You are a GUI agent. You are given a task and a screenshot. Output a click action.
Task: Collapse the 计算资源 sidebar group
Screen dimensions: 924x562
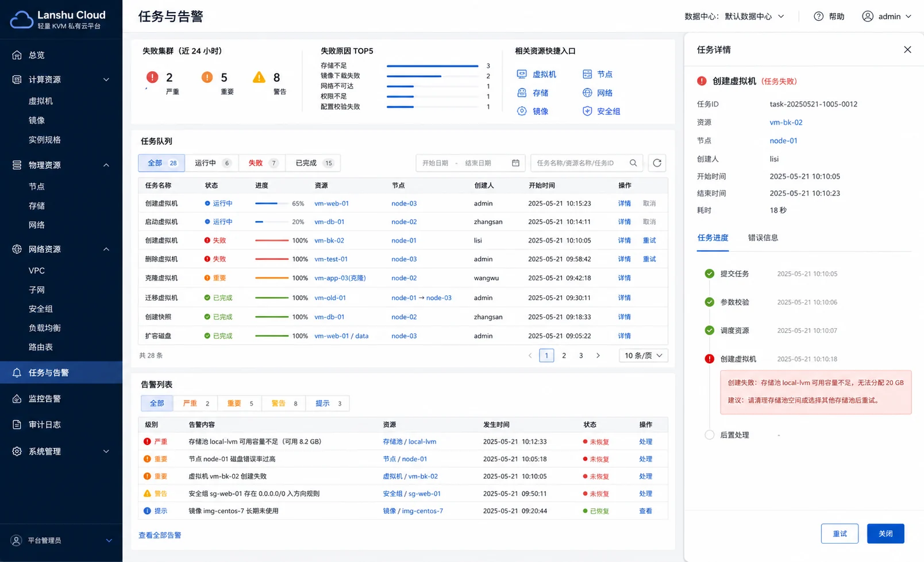pyautogui.click(x=106, y=79)
